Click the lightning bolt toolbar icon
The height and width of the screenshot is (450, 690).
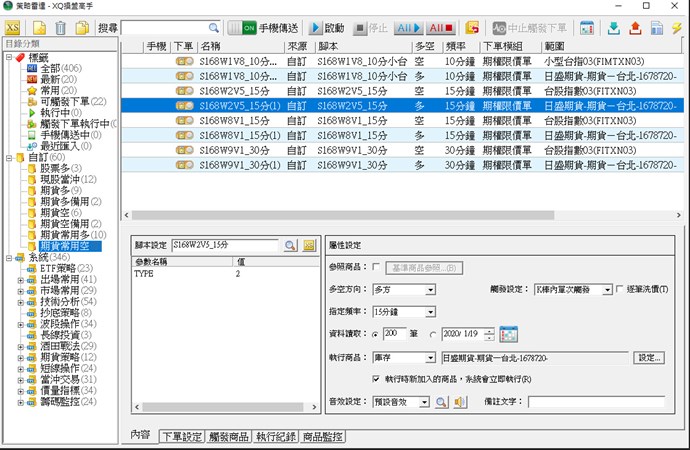pyautogui.click(x=677, y=27)
